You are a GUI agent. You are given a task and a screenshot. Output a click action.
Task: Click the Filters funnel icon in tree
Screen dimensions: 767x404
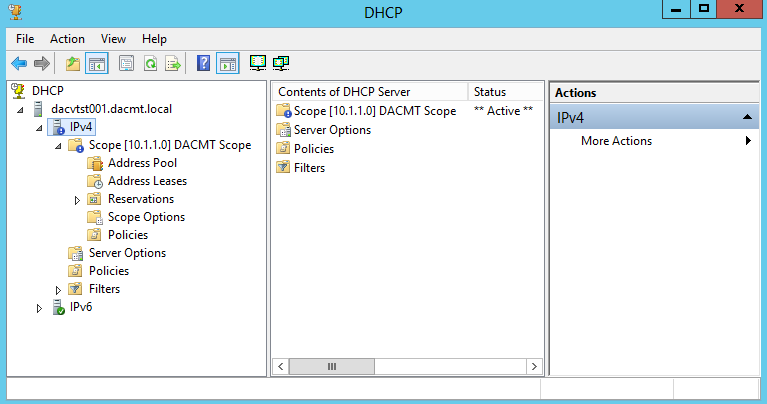[x=75, y=289]
